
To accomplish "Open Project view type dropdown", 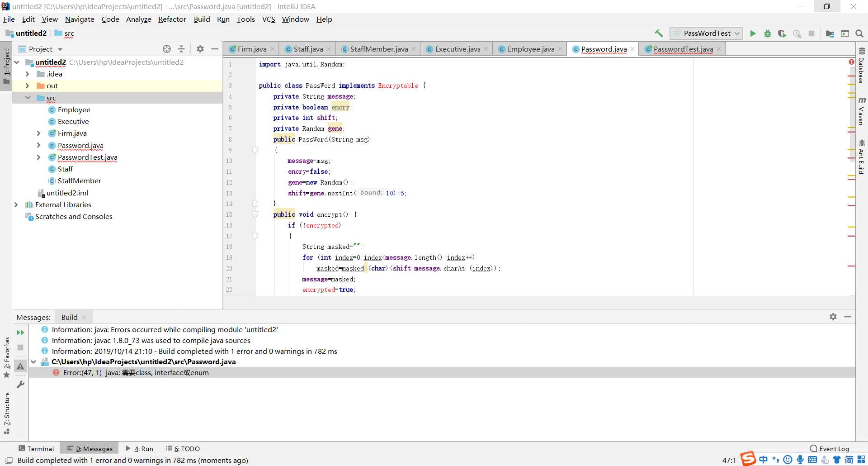I will point(60,49).
